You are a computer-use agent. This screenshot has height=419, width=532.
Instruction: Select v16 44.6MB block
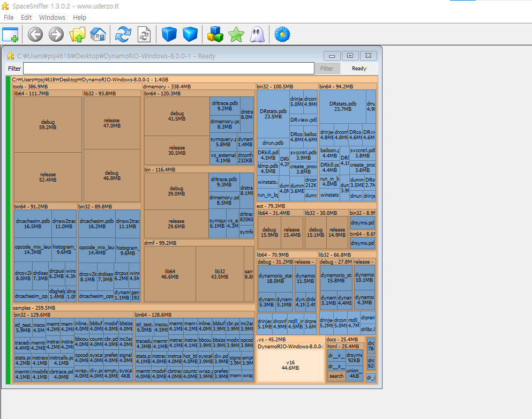(x=290, y=365)
